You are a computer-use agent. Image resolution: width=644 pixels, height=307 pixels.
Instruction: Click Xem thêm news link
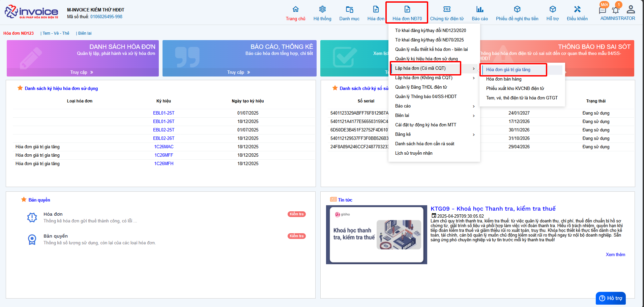click(615, 255)
